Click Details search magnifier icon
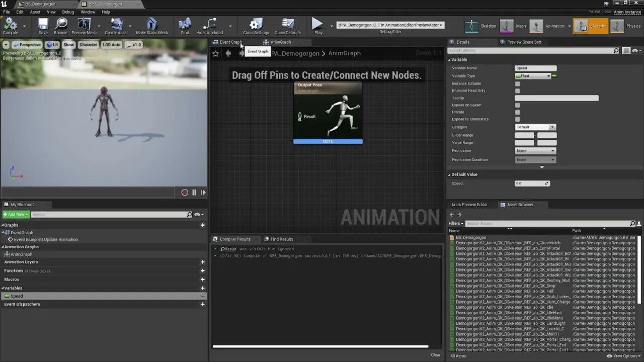This screenshot has width=644, height=362. click(x=616, y=51)
